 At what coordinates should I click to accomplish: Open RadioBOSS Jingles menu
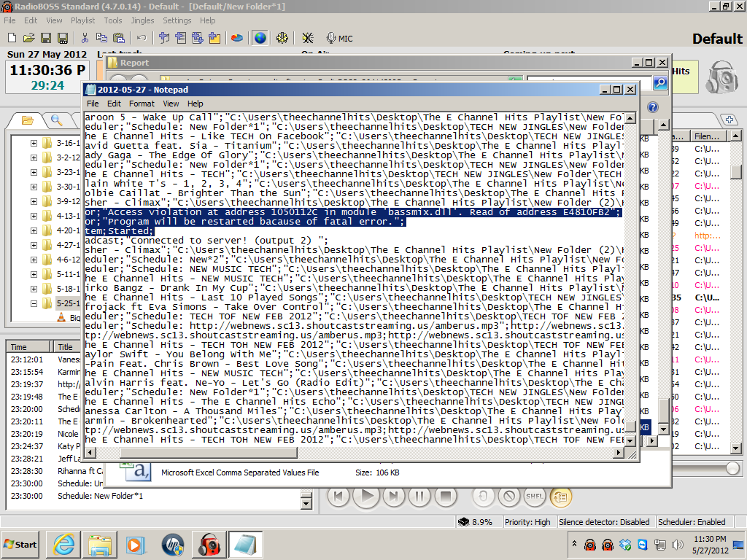[142, 20]
